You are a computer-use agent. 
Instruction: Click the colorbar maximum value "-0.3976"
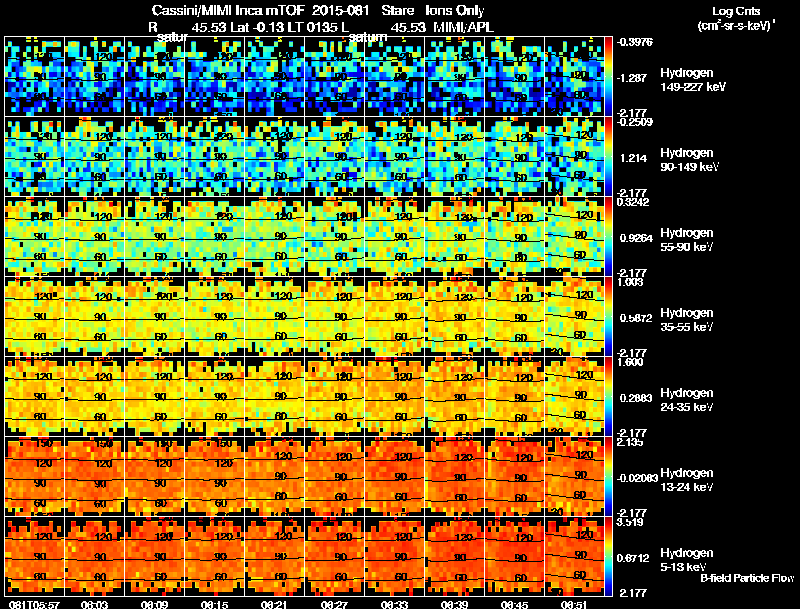pos(635,42)
